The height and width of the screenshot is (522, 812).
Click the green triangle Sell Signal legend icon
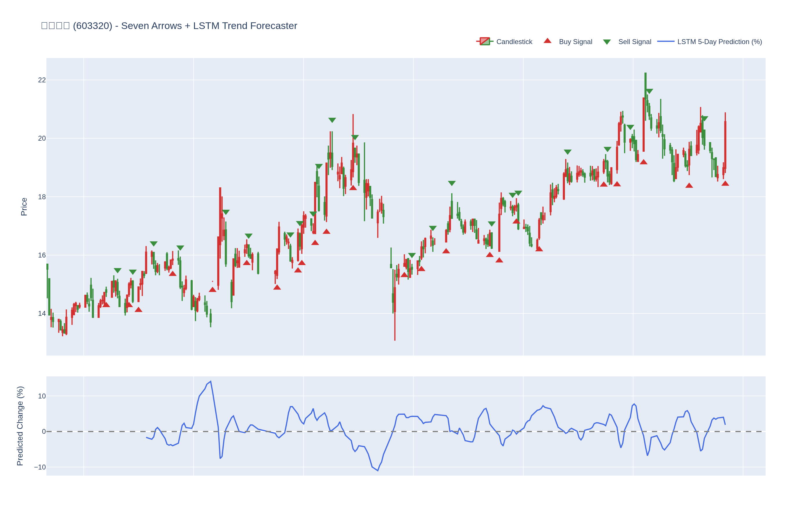tap(607, 42)
